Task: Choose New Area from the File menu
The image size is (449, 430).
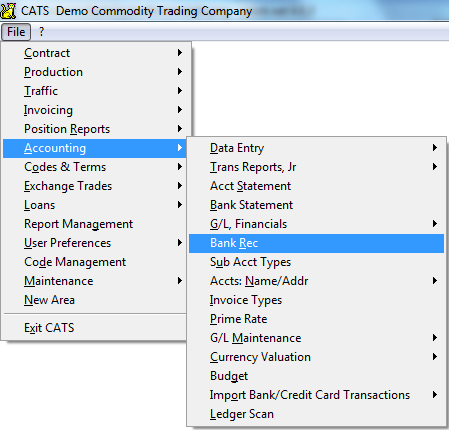Action: [x=94, y=300]
